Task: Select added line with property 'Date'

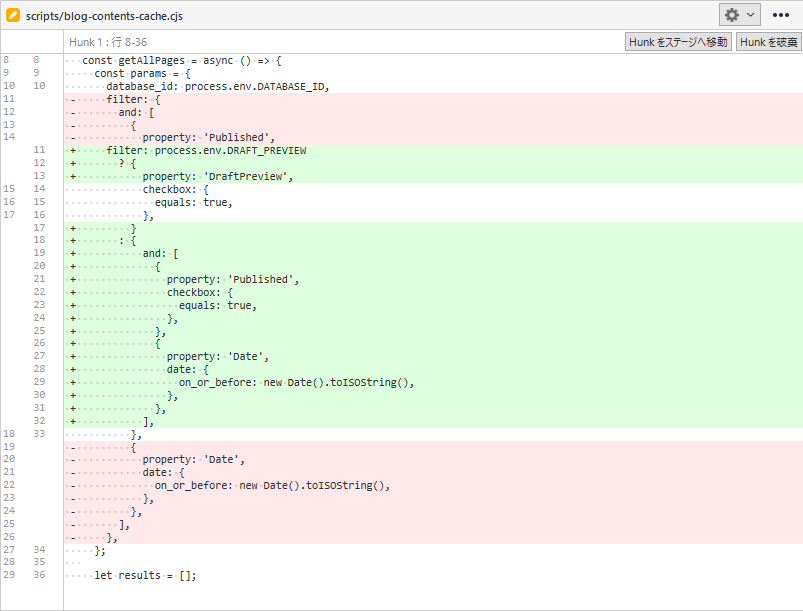Action: coord(218,356)
